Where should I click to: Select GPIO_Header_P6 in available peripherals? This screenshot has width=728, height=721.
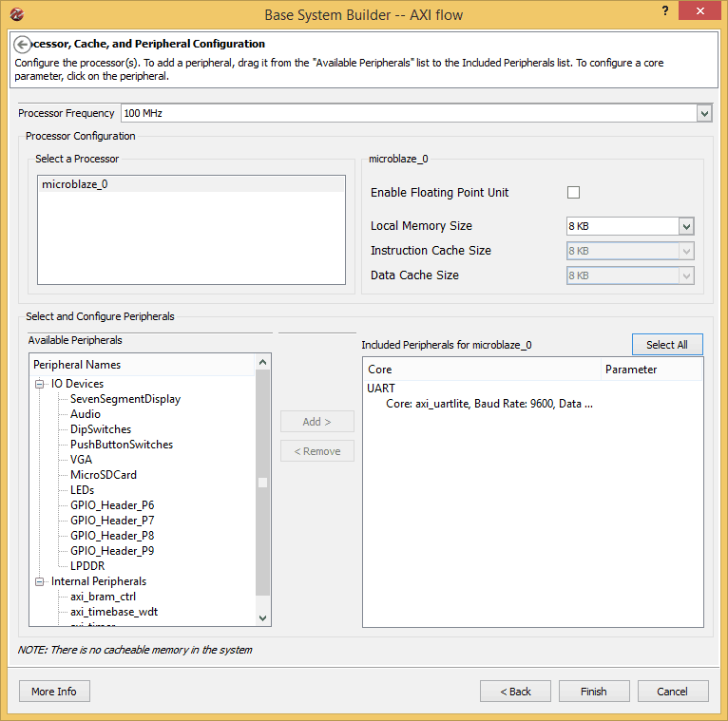(x=112, y=505)
